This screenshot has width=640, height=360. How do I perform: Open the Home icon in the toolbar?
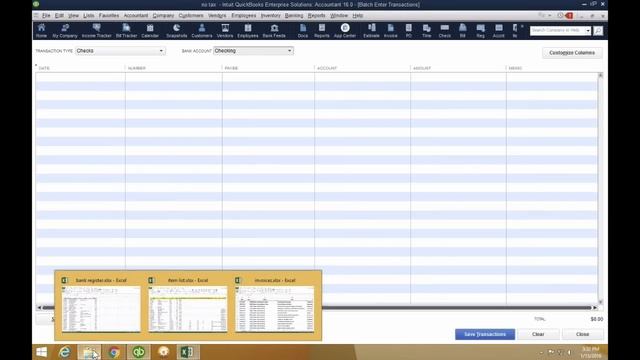tap(41, 31)
